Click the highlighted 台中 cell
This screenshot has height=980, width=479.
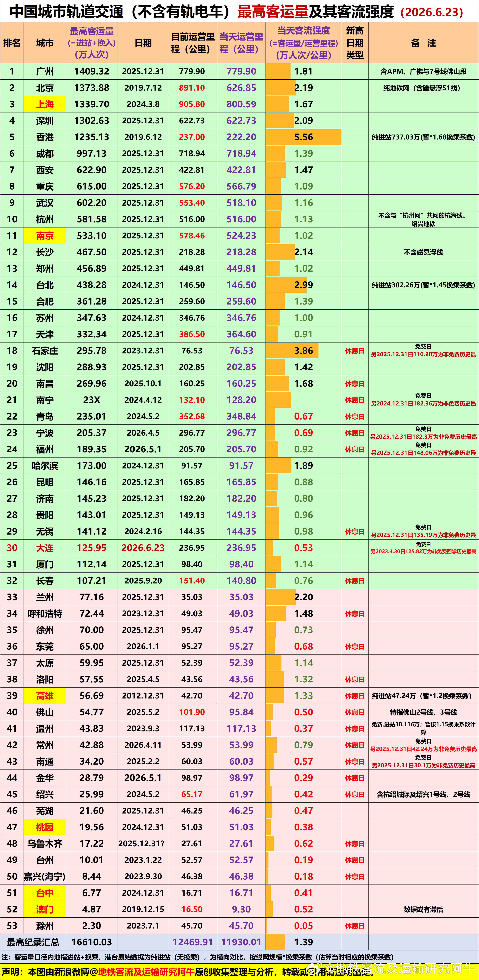(x=45, y=893)
